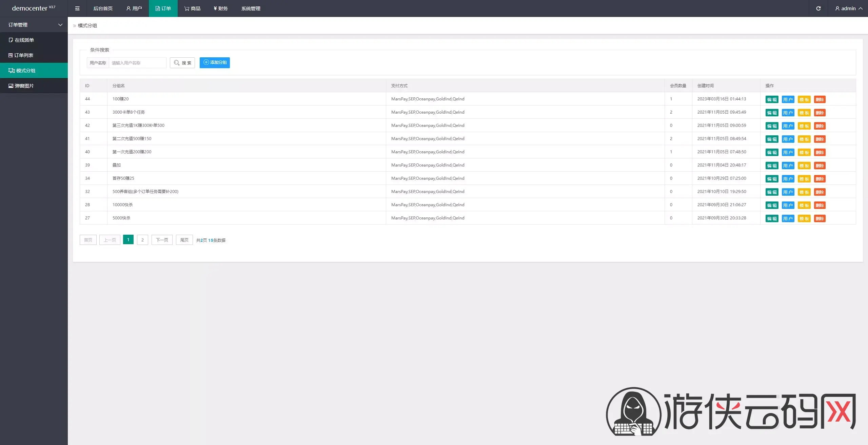
Task: Click 删除 for group 5000快杀
Action: [820, 218]
